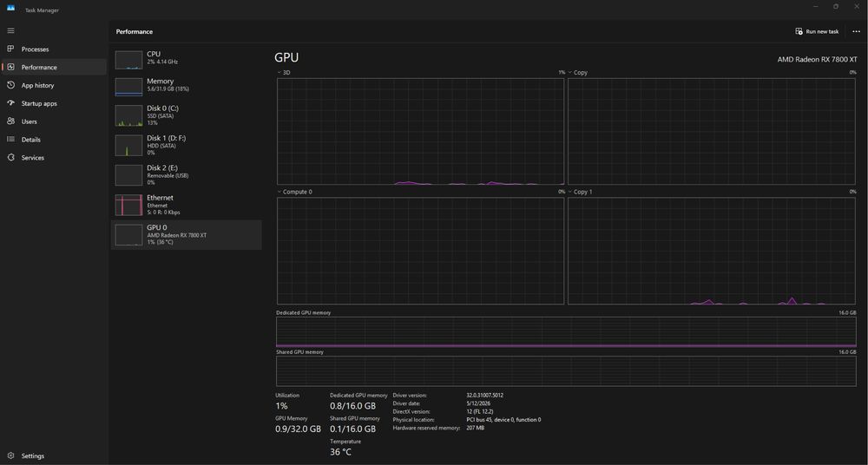The width and height of the screenshot is (868, 465).
Task: Click the Performance sidebar icon
Action: [x=10, y=67]
